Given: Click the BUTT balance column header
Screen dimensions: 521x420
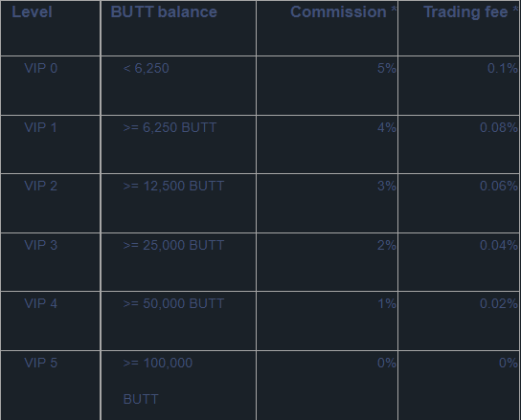Looking at the screenshot, I should tap(178, 28).
